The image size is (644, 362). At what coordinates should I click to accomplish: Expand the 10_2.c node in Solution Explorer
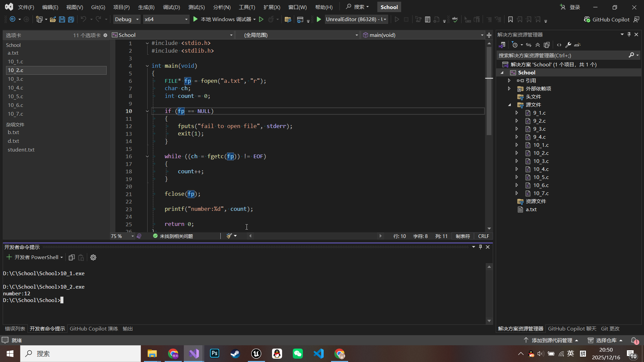(x=517, y=153)
